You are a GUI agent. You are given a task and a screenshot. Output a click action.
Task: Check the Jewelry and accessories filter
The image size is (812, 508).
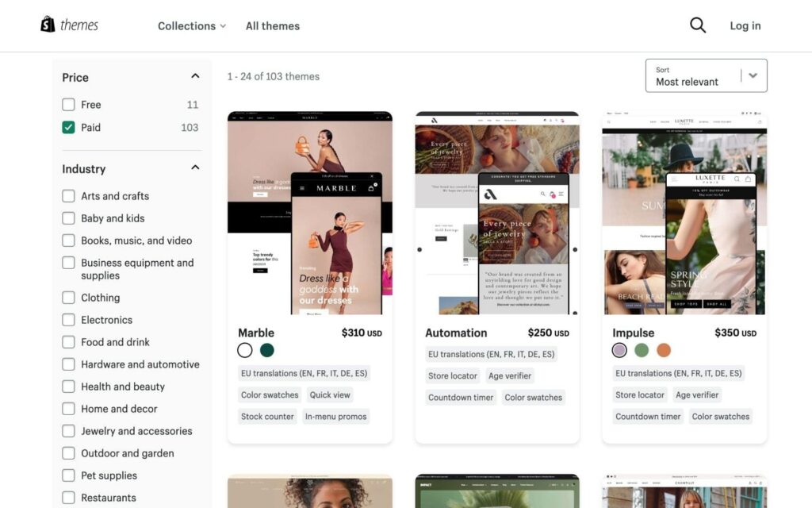click(x=68, y=431)
